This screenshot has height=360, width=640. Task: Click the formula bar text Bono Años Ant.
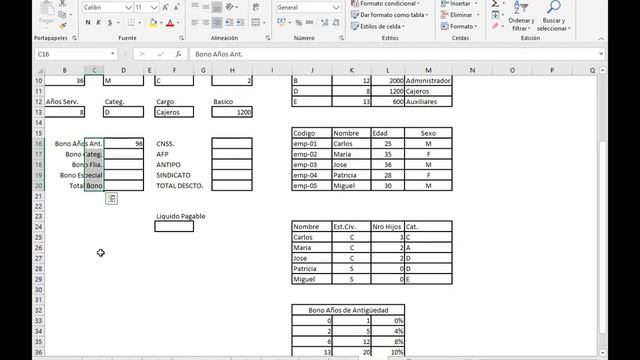point(219,54)
